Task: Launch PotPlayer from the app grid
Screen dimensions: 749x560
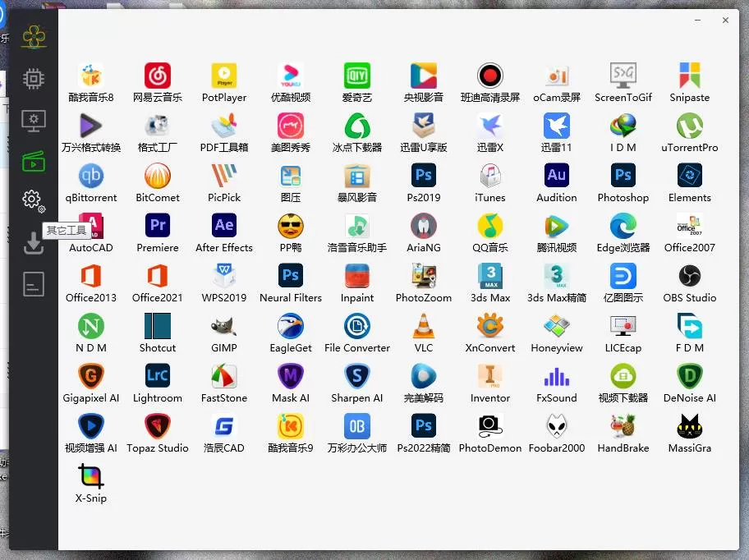Action: pyautogui.click(x=224, y=76)
